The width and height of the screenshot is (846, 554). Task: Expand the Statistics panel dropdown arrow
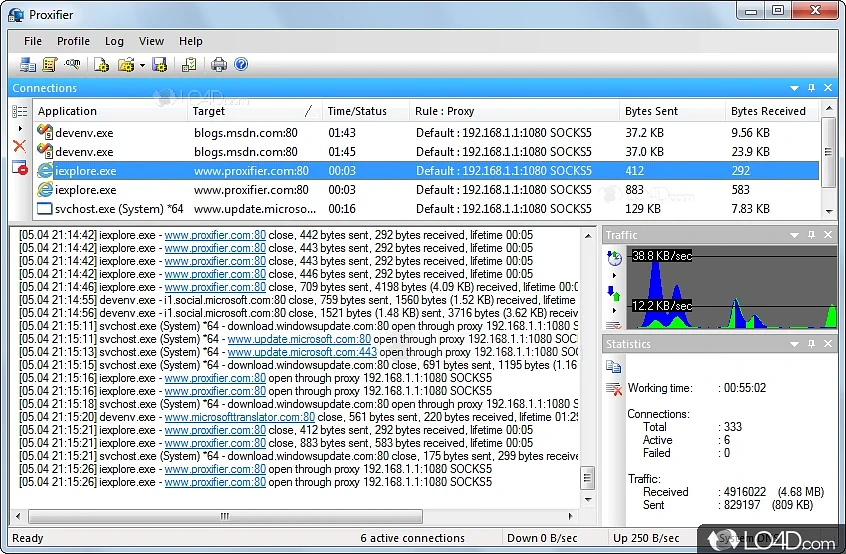click(x=794, y=344)
